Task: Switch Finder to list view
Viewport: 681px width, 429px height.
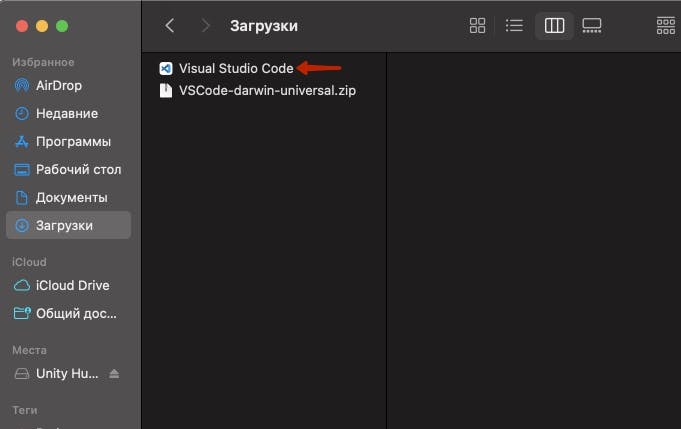Action: 514,26
